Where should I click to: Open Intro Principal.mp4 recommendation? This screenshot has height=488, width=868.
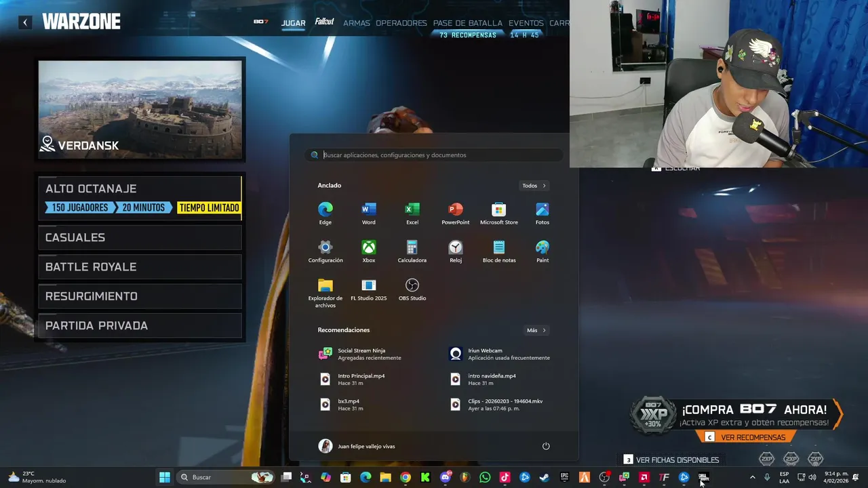(x=353, y=379)
